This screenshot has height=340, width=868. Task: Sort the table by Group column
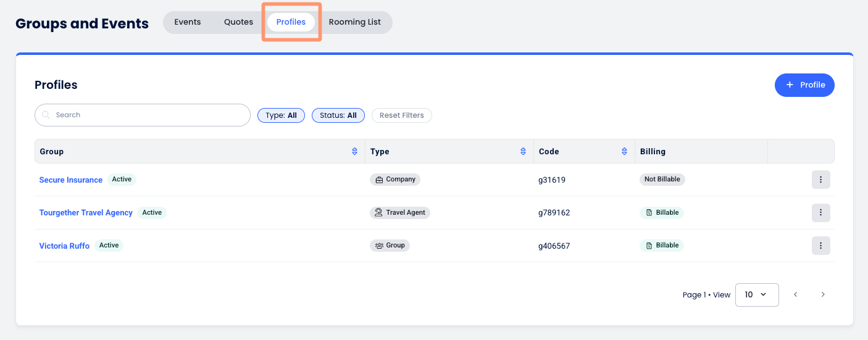pyautogui.click(x=354, y=151)
